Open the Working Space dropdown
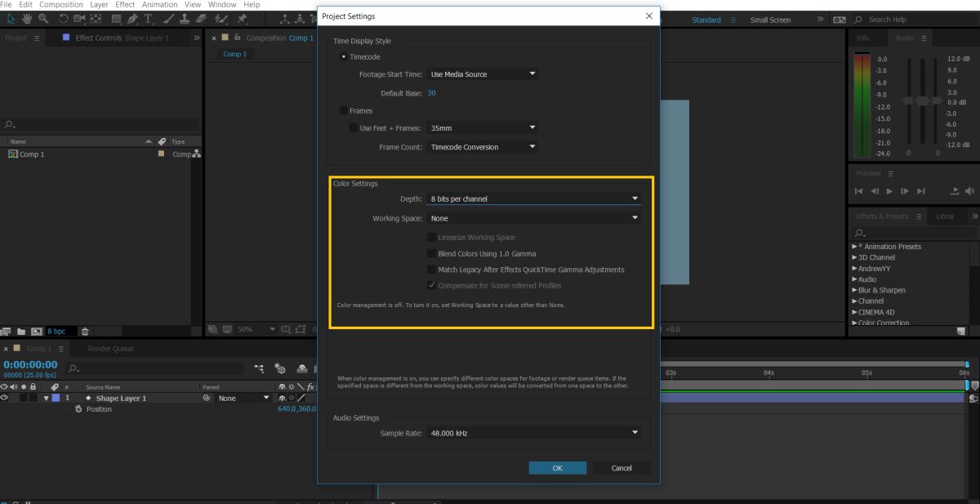980x504 pixels. [x=533, y=218]
